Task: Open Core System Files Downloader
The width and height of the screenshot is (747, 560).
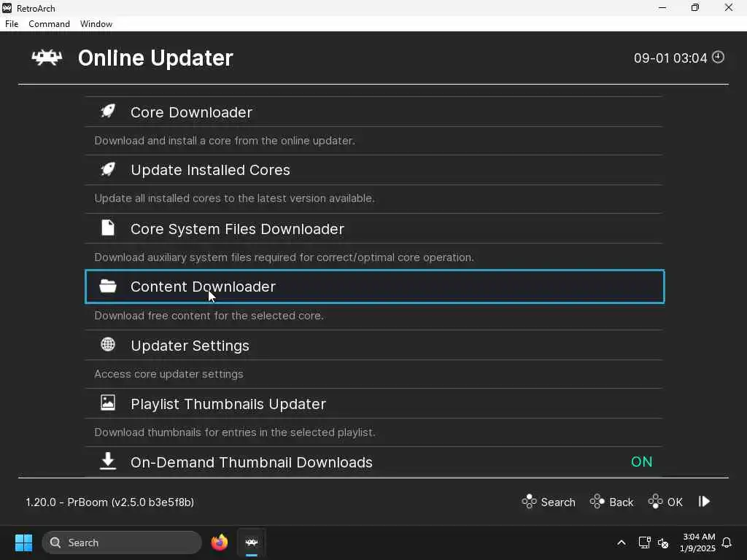Action: [374, 228]
